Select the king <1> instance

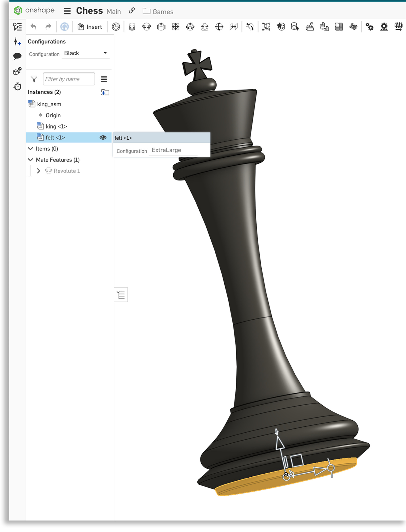pos(56,126)
